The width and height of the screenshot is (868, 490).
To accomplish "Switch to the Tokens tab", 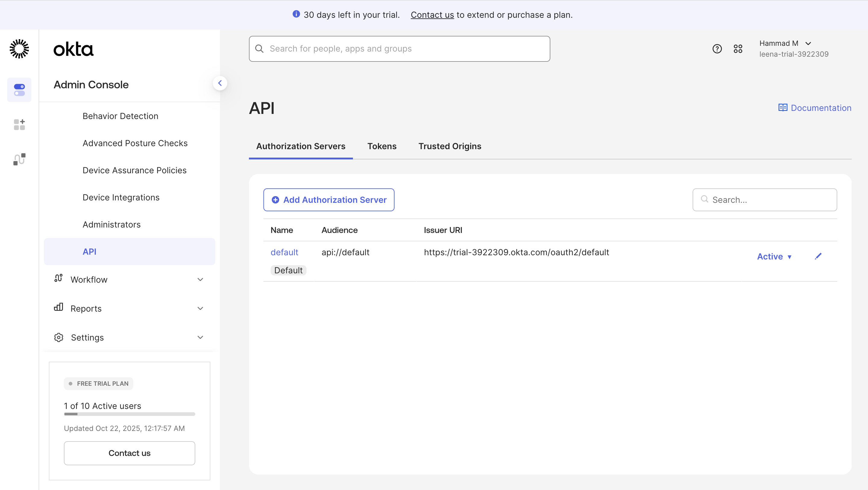I will pyautogui.click(x=382, y=146).
